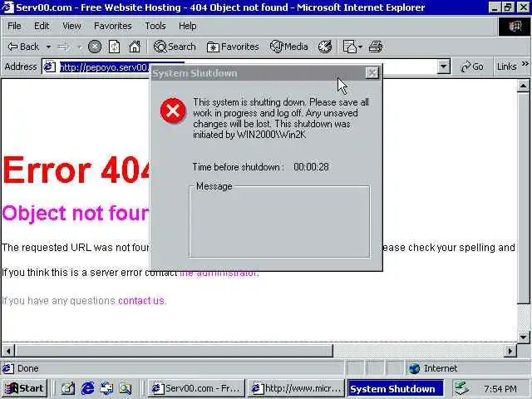Screen dimensions: 532x399
Task: Restore down the Internet Explorer window
Action: coord(508,7)
